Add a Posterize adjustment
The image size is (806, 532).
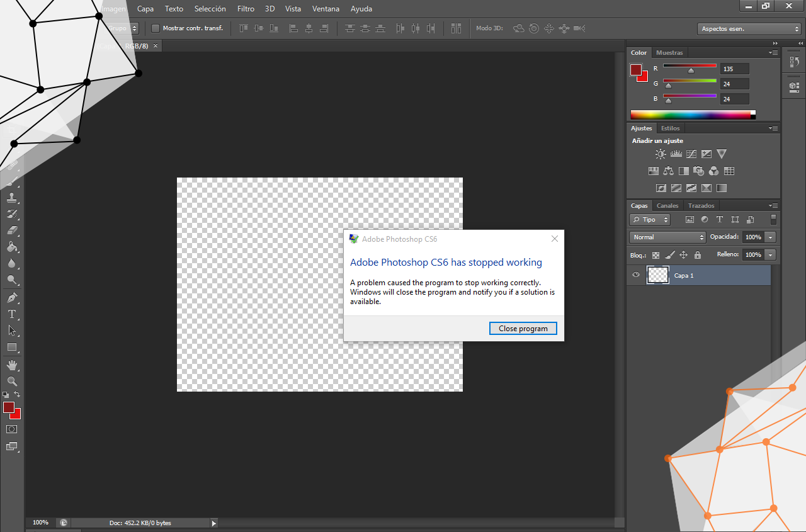[676, 188]
